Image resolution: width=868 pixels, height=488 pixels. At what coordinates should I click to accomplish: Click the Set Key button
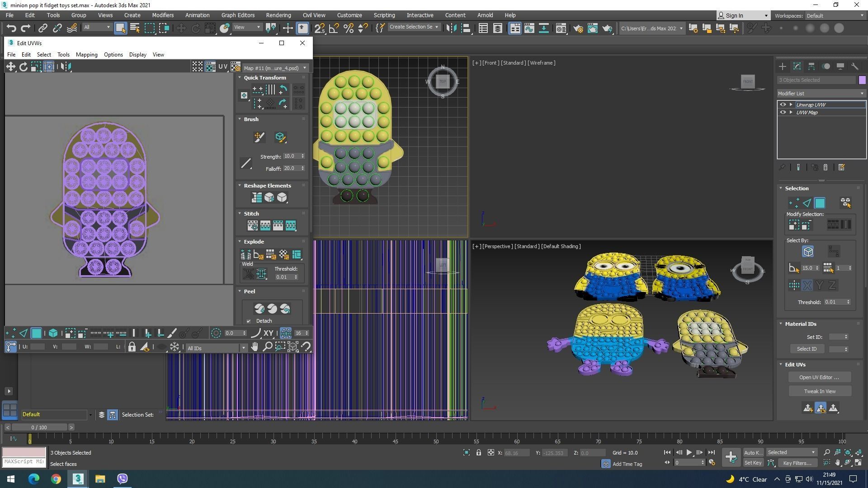tap(753, 463)
